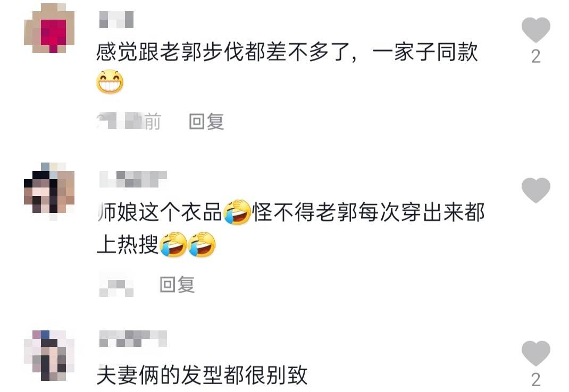Select the comment text 怪不得老郭每次穿出来都

click(x=369, y=212)
